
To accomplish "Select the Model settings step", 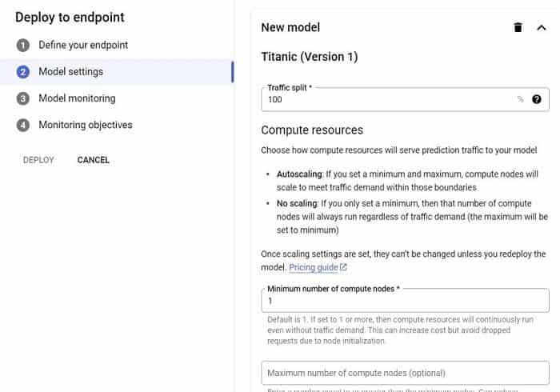I will [x=70, y=72].
